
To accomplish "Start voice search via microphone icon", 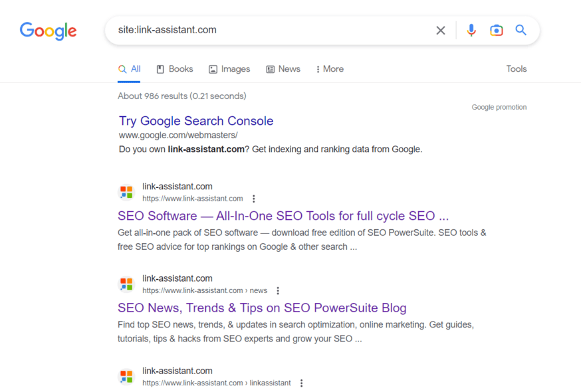I will [471, 31].
